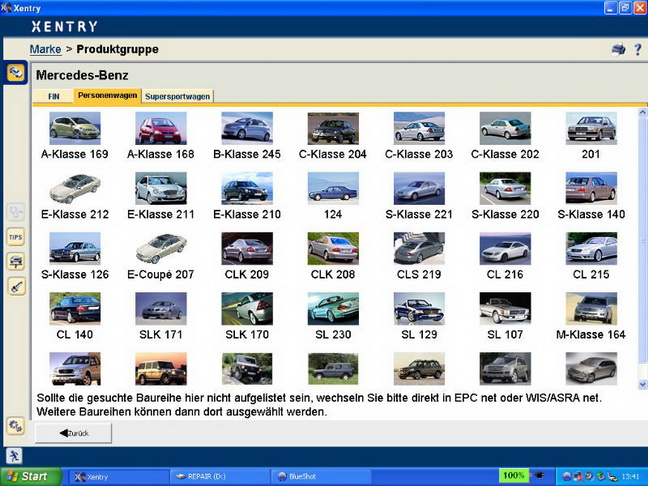Viewport: 648px width, 486px height.
Task: Click the 'SLK 171' label text
Action: pos(161,334)
